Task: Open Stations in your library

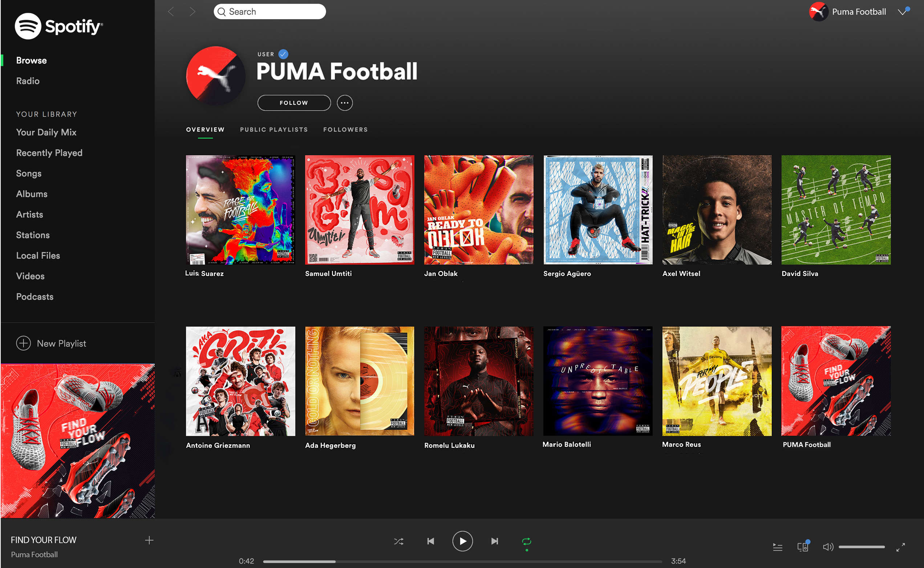Action: (33, 235)
